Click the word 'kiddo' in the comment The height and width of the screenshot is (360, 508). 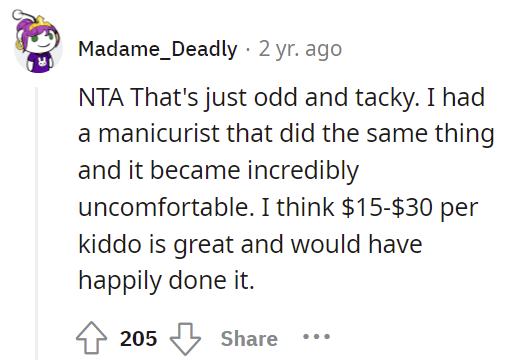pyautogui.click(x=110, y=244)
